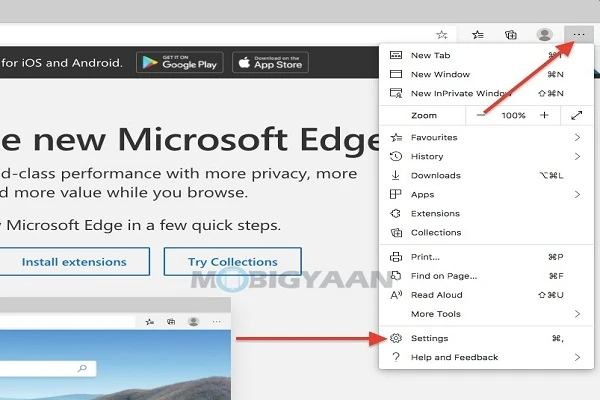Click the star to add page to favourites

(441, 34)
